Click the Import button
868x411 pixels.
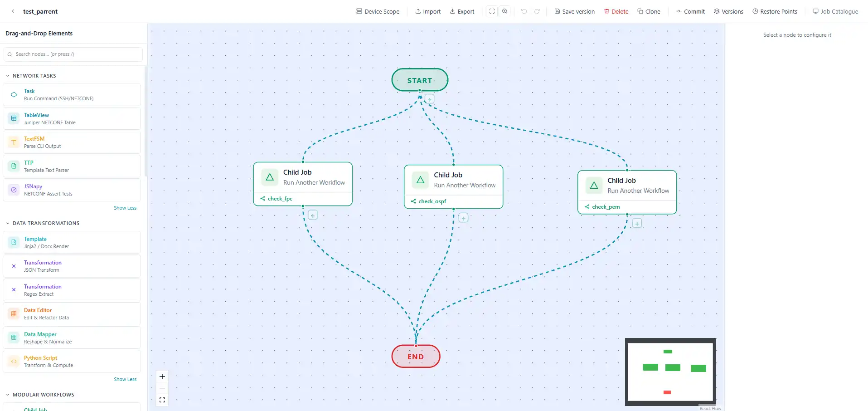click(x=428, y=11)
